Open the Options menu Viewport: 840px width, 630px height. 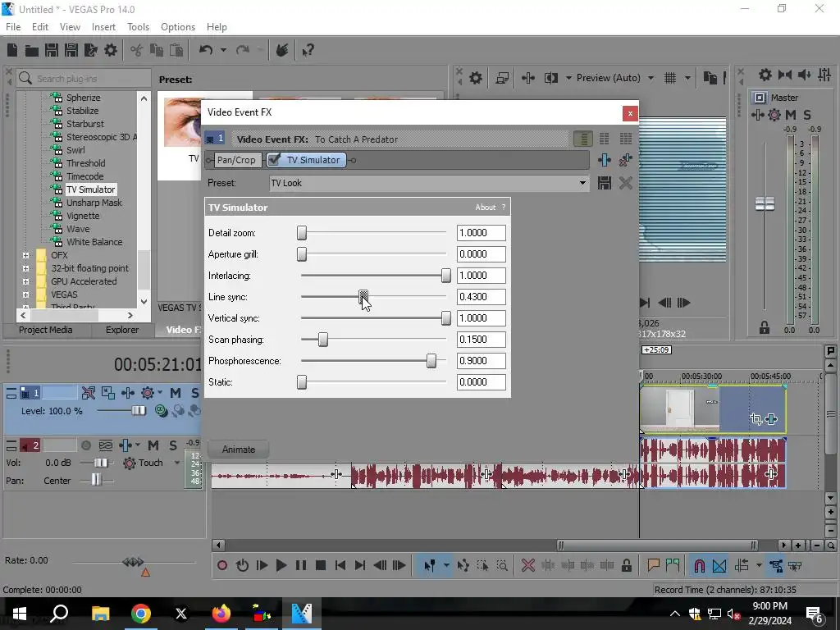pyautogui.click(x=178, y=27)
